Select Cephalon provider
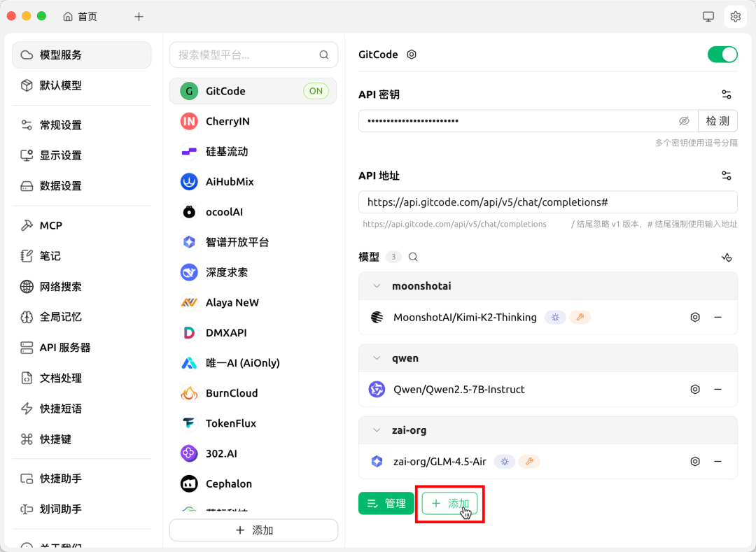Image resolution: width=756 pixels, height=552 pixels. pos(253,484)
